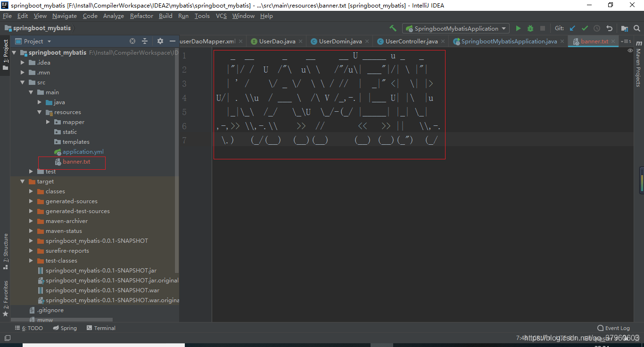Expand the classes folder

31,191
